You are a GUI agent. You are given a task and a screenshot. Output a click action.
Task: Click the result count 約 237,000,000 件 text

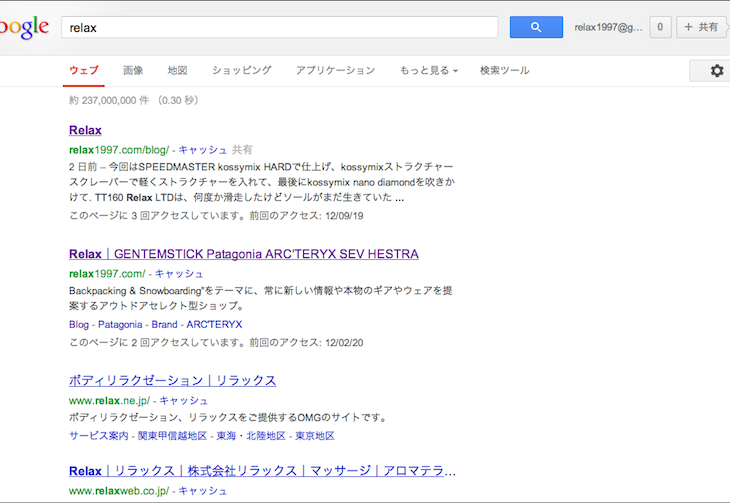(x=109, y=100)
